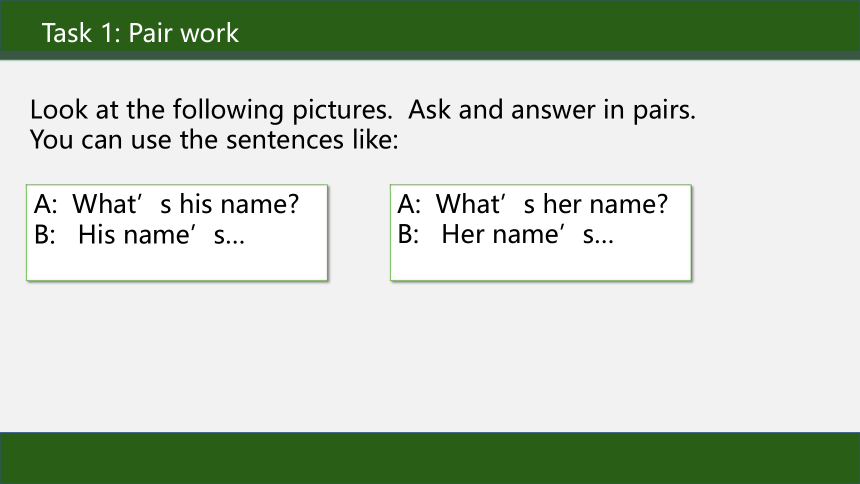Select blank space inside the right 'her name' box
Image resolution: width=860 pixels, height=484 pixels.
(540, 264)
